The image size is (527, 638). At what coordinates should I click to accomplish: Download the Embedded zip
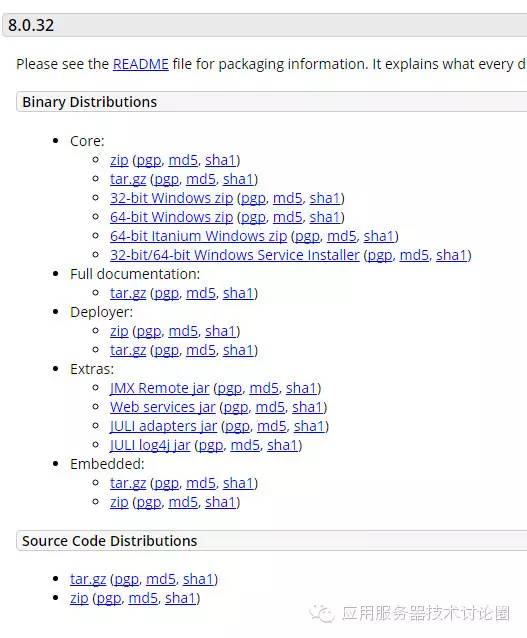[119, 503]
